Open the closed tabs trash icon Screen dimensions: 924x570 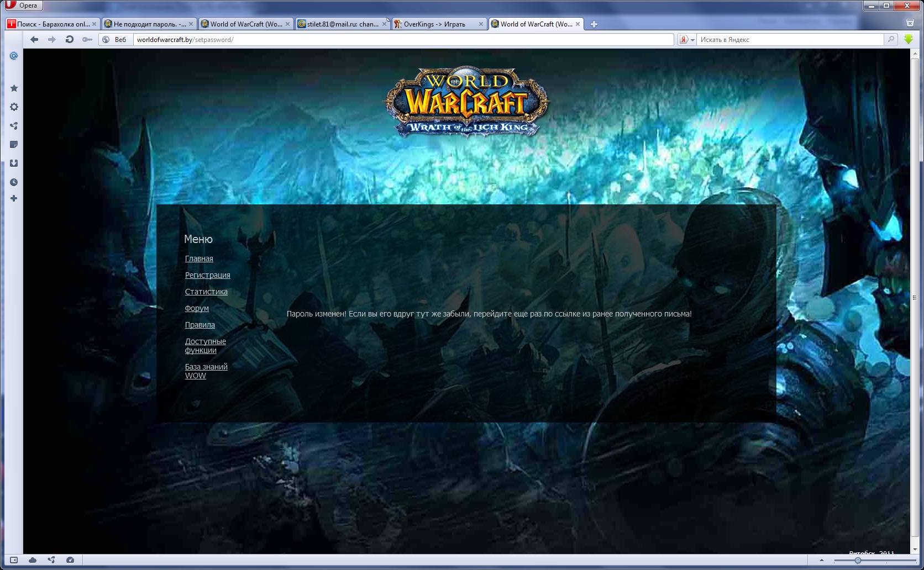(x=910, y=23)
